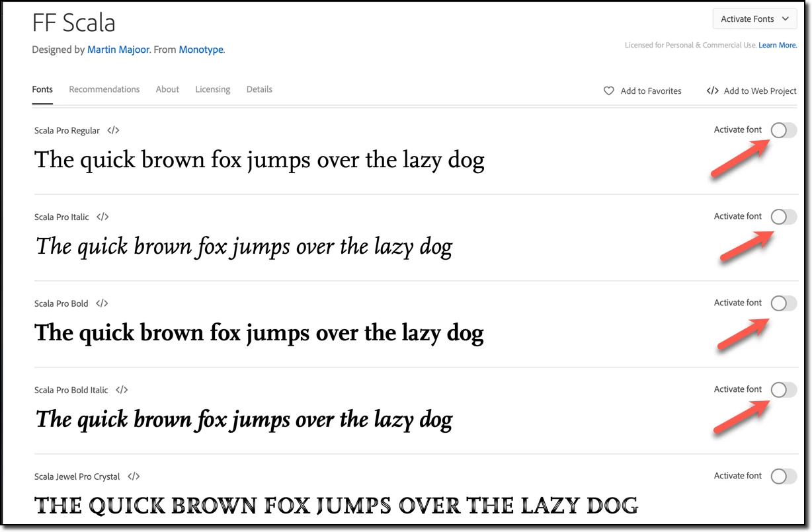Open the Activate Fonts dropdown
Viewport: 812px width, 532px height.
click(754, 19)
